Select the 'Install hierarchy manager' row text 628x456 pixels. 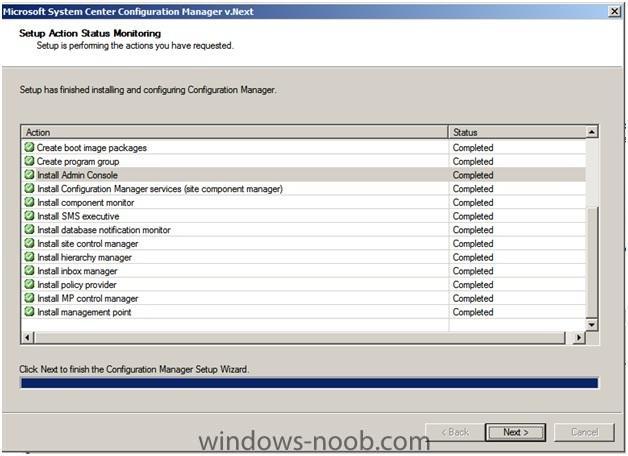[85, 257]
